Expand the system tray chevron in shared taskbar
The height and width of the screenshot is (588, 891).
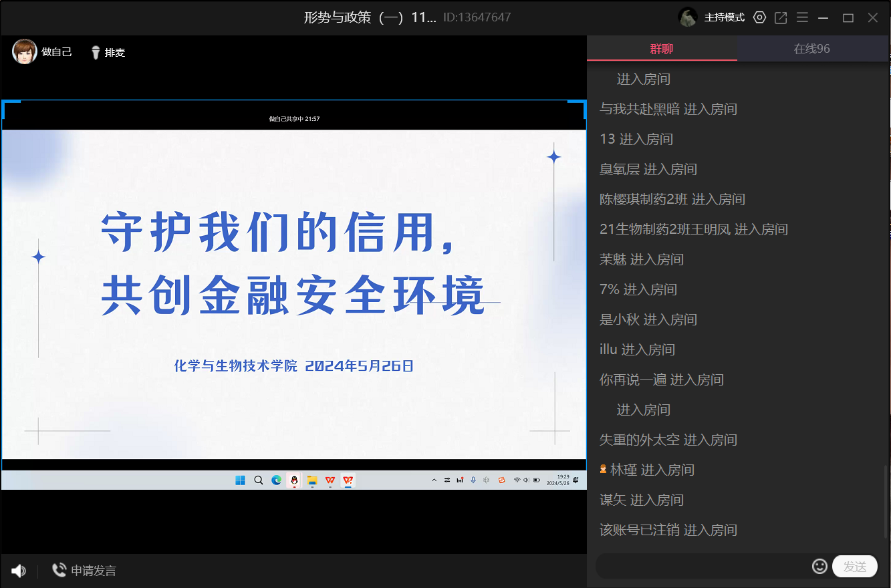coord(434,480)
